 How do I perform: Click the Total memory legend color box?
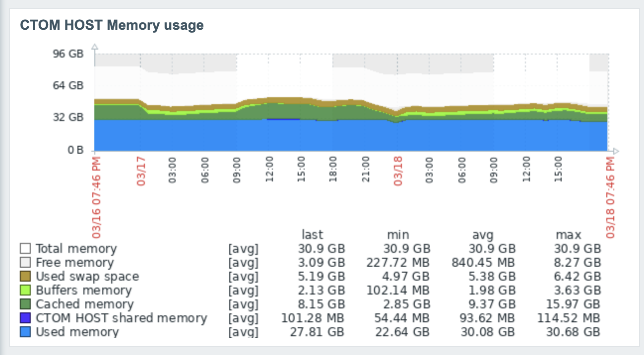tap(26, 248)
